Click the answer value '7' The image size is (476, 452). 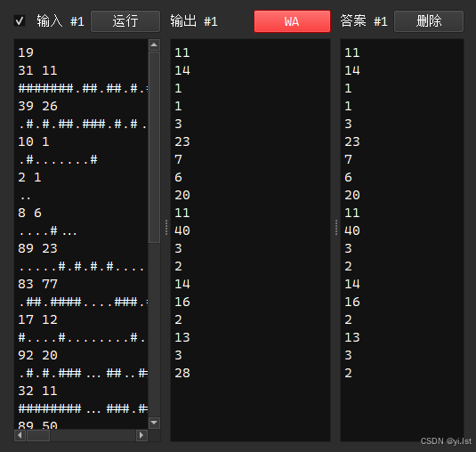click(x=348, y=159)
